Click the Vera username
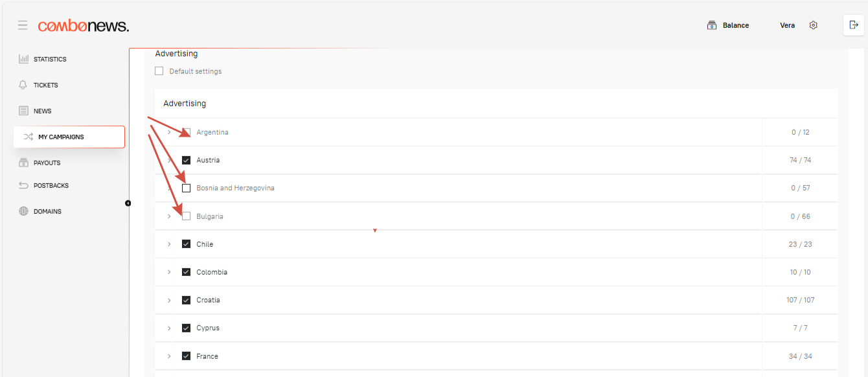 787,25
